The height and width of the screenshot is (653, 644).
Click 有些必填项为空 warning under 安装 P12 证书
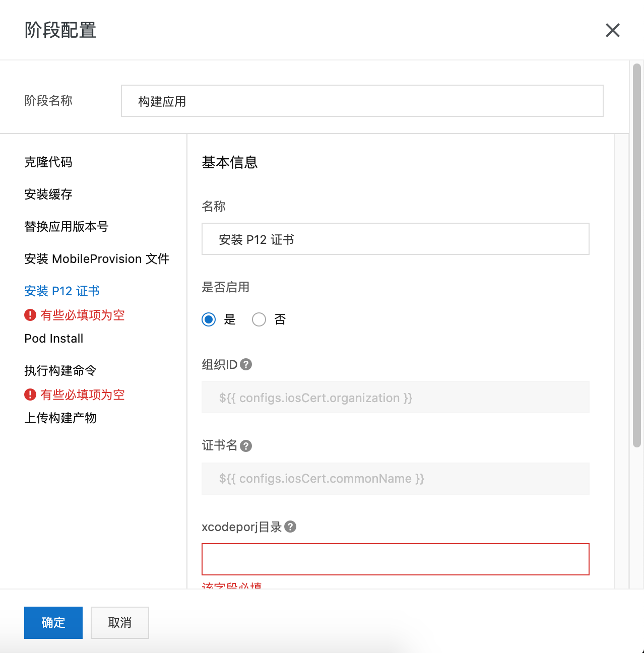(x=83, y=315)
